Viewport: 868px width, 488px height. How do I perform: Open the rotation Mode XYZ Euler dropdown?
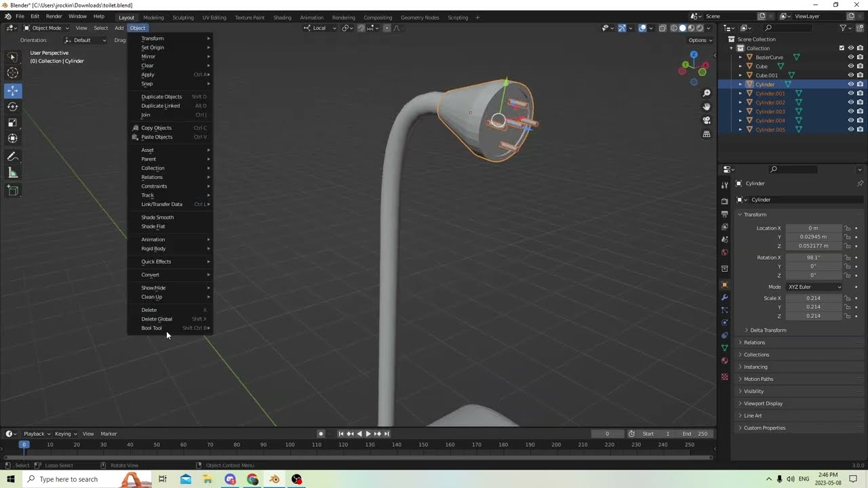click(x=814, y=287)
